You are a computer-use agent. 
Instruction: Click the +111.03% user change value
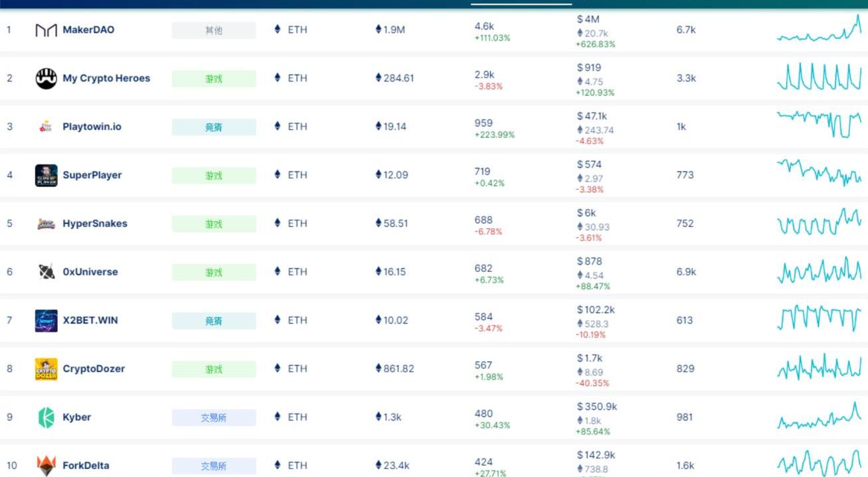tap(492, 38)
